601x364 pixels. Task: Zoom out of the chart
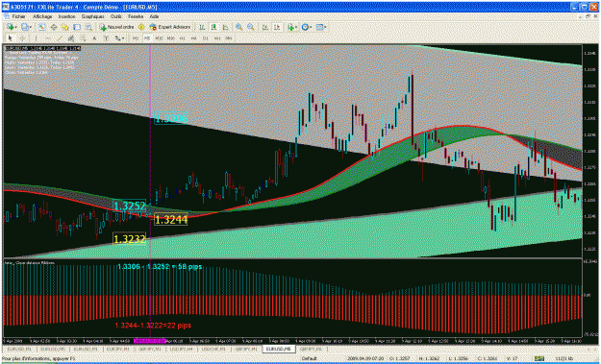click(x=250, y=27)
